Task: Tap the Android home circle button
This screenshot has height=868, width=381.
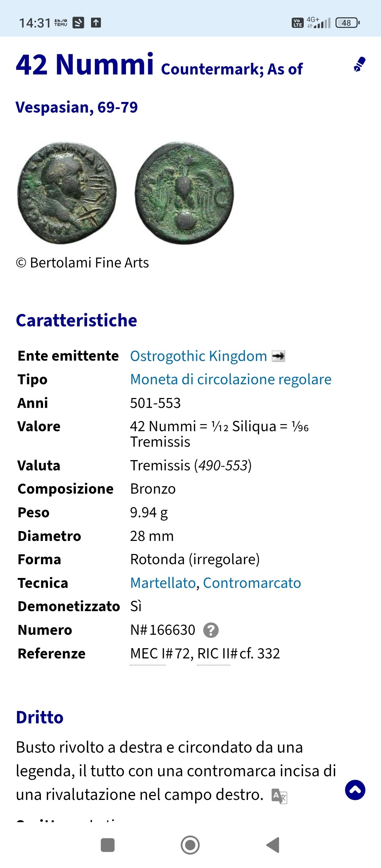Action: (x=190, y=845)
